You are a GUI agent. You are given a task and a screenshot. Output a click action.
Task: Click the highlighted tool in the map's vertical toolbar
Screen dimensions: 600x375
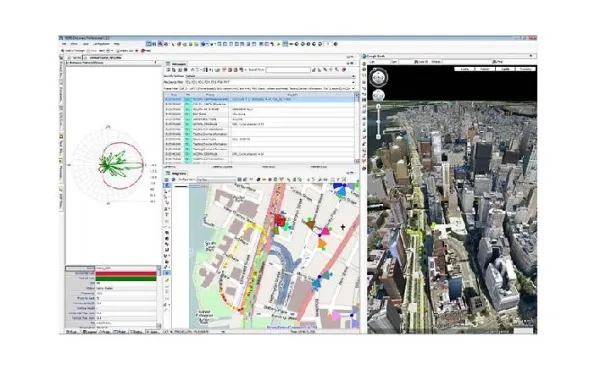coord(167,273)
